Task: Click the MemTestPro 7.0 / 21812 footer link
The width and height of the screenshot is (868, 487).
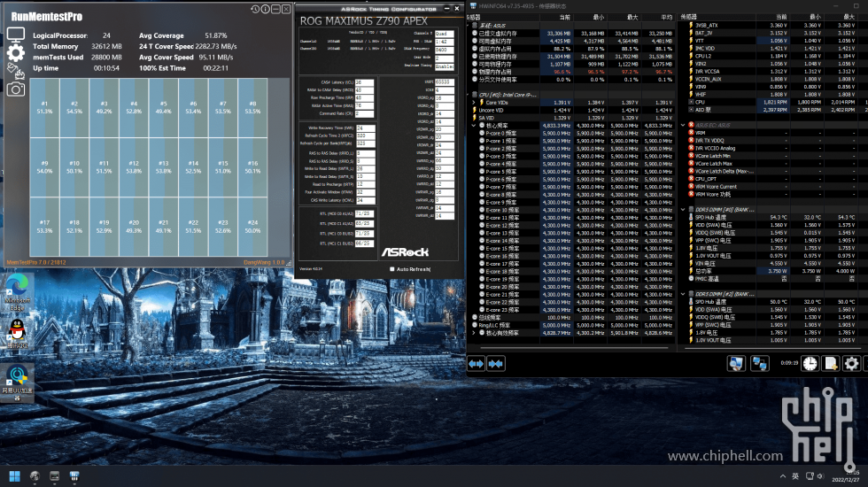Action: 36,262
